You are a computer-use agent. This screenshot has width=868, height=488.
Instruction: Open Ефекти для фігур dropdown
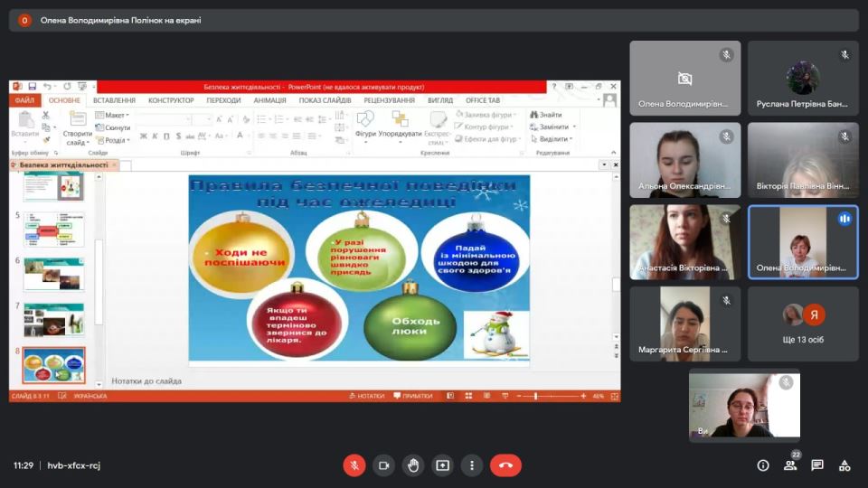pyautogui.click(x=487, y=139)
